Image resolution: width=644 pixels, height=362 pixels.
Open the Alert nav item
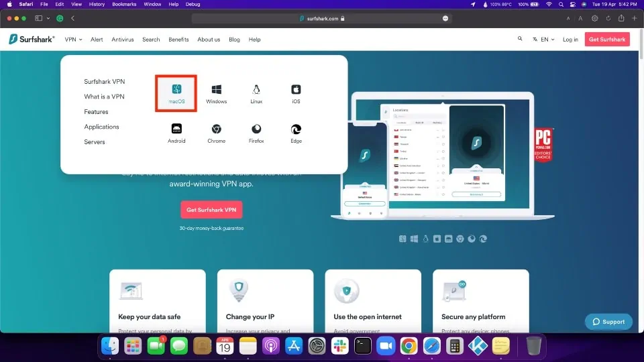[97, 40]
